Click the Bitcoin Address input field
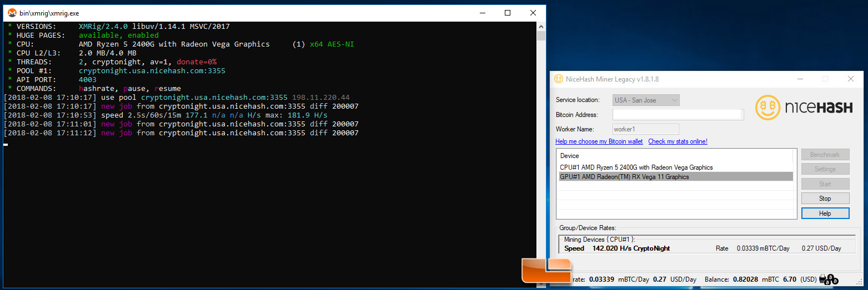 point(678,115)
